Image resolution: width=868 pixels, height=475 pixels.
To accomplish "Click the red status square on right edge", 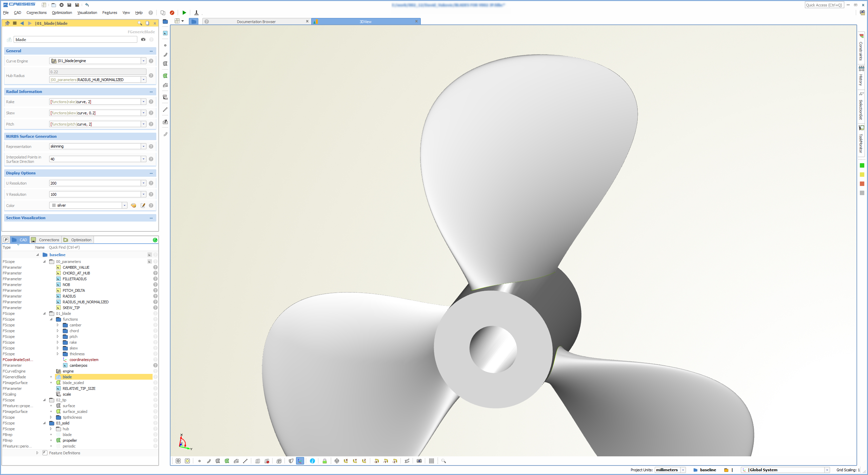I will 862,184.
